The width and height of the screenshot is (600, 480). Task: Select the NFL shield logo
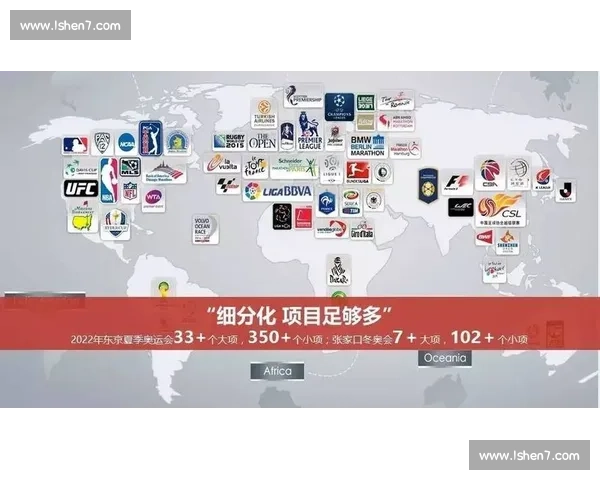(x=130, y=191)
